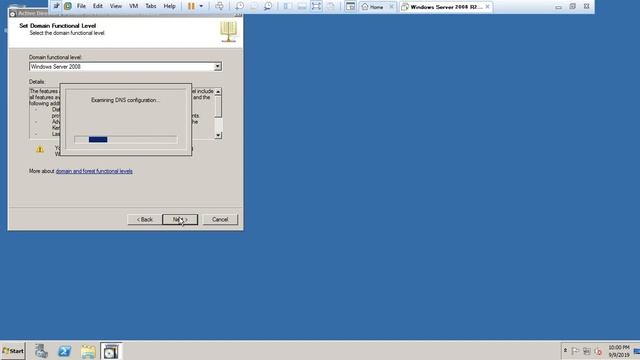Expand the Domain functional level dropdown
The height and width of the screenshot is (360, 640).
[218, 66]
